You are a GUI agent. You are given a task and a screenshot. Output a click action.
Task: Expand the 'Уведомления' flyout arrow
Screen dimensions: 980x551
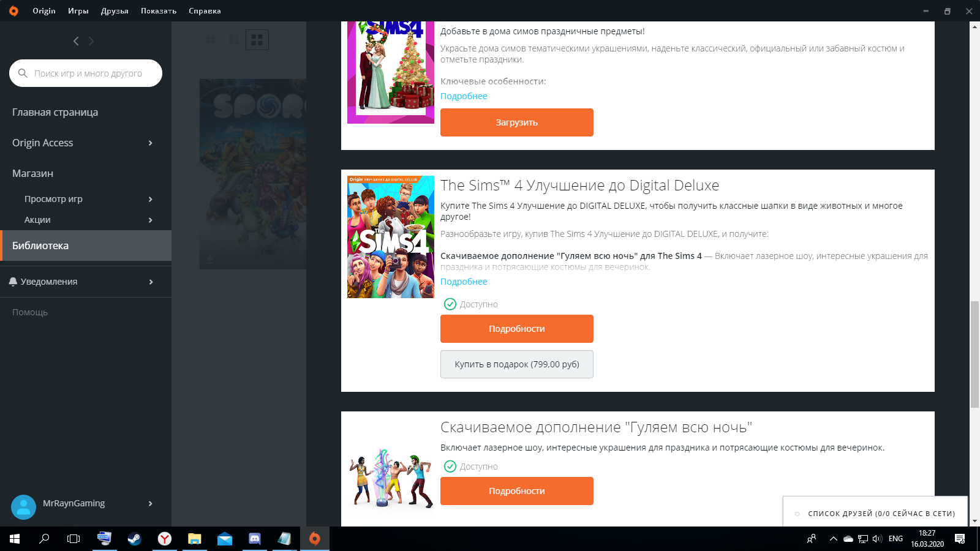150,282
